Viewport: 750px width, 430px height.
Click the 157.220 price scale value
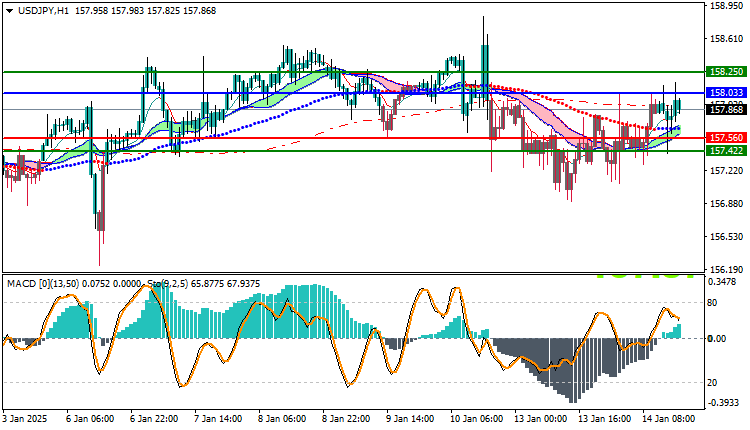point(727,171)
